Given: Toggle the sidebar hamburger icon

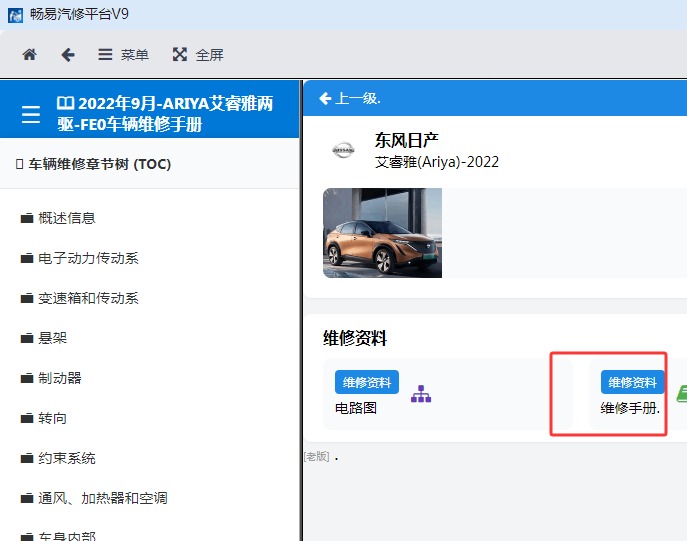Looking at the screenshot, I should coord(31,114).
